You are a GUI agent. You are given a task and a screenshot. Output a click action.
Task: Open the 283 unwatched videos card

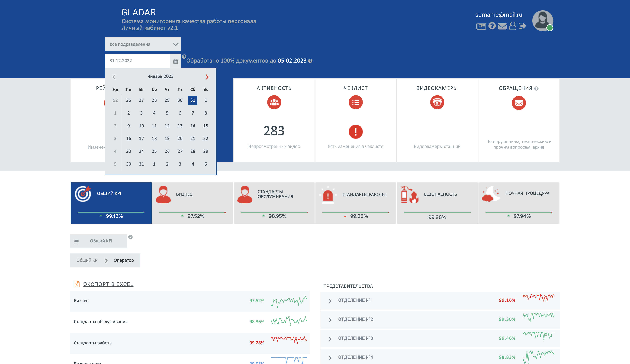tap(274, 120)
